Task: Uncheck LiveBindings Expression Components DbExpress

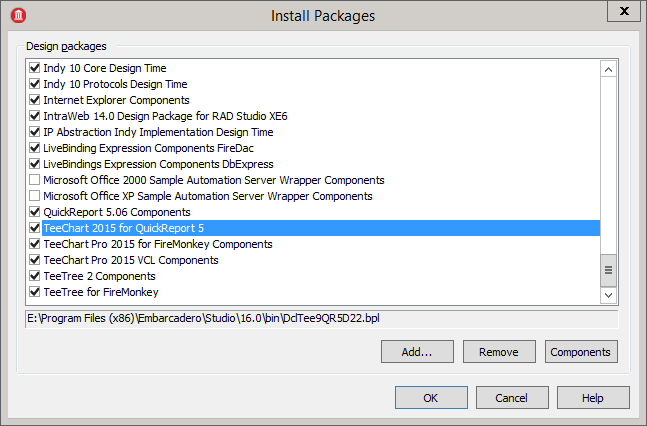Action: pyautogui.click(x=35, y=163)
